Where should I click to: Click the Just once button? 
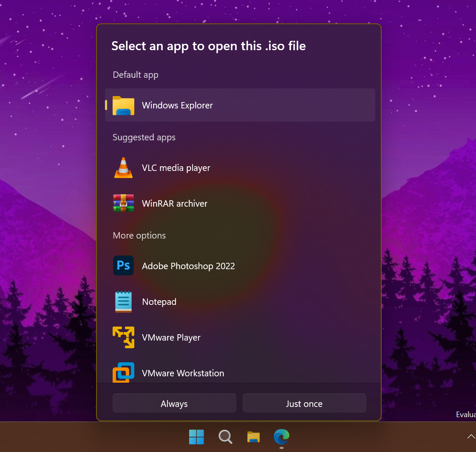coord(304,403)
